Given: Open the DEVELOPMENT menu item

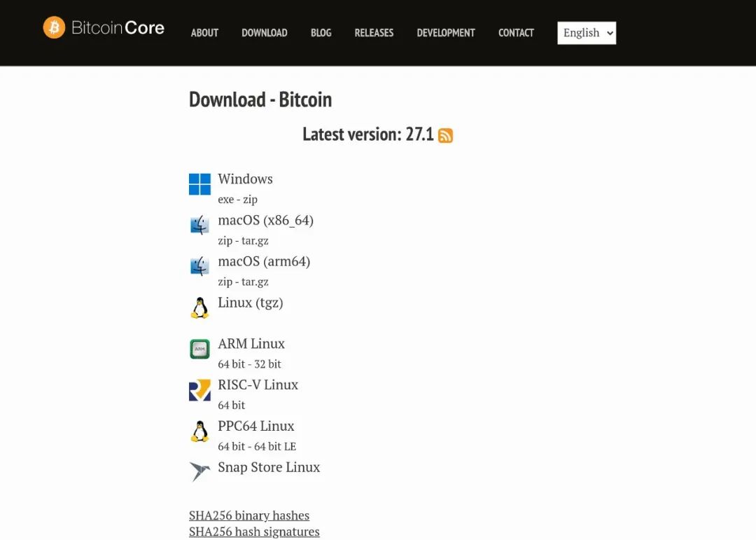Looking at the screenshot, I should point(446,33).
